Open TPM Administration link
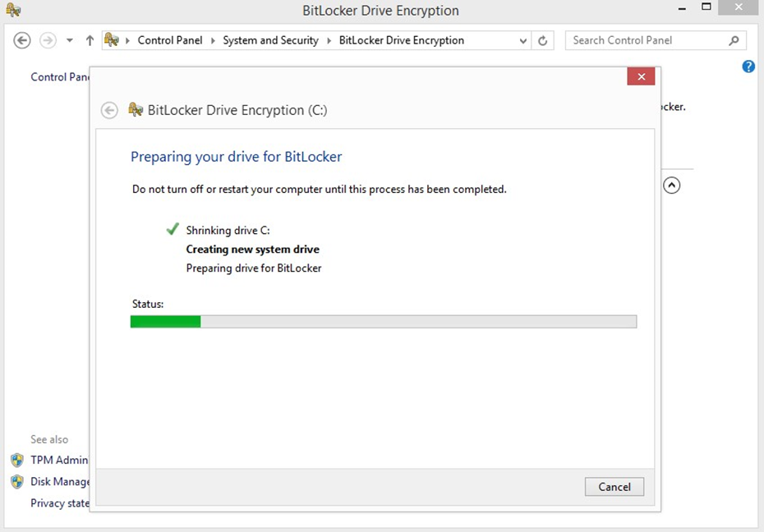This screenshot has width=764, height=532. [58, 460]
